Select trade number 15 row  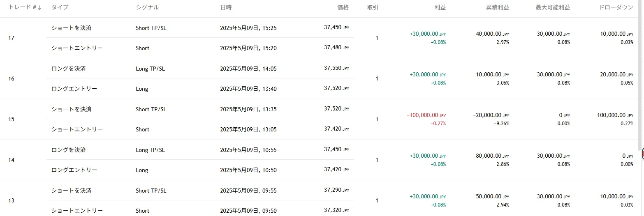pyautogui.click(x=12, y=119)
